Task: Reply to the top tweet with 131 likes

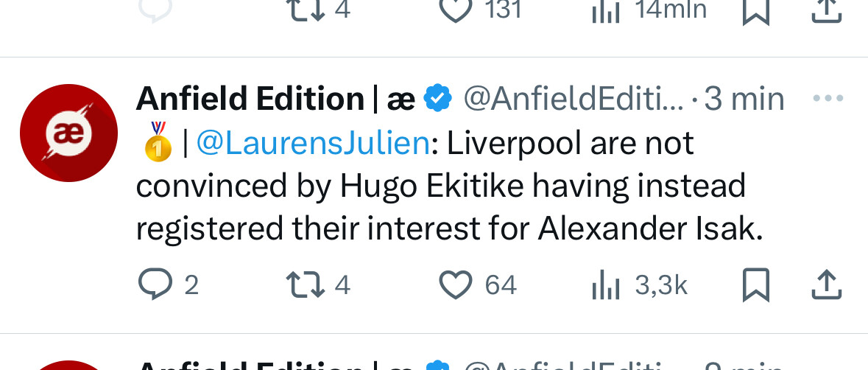Action: point(153,9)
